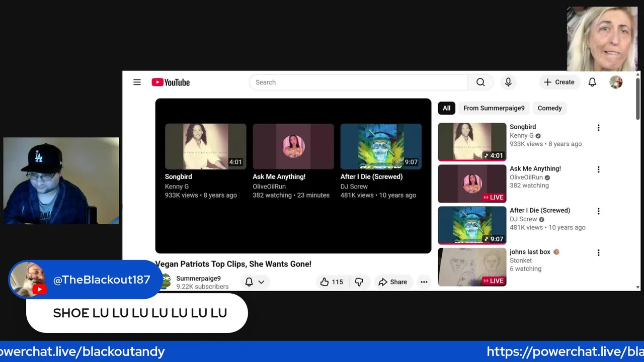Click the Create button

[559, 82]
